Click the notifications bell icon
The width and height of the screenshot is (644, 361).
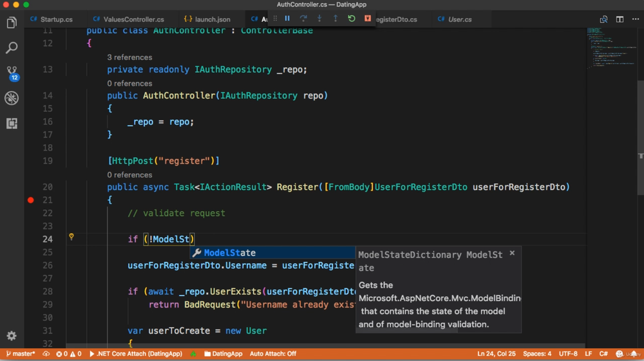coord(634,354)
